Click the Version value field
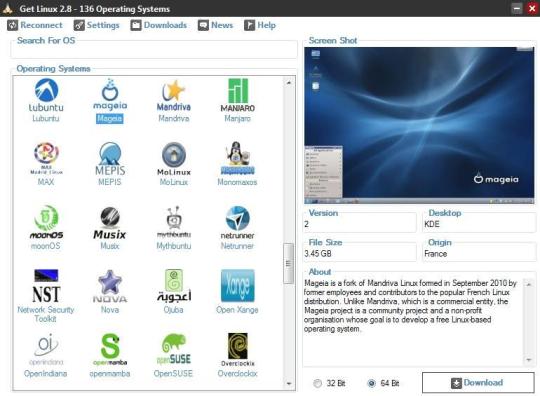 pos(360,224)
